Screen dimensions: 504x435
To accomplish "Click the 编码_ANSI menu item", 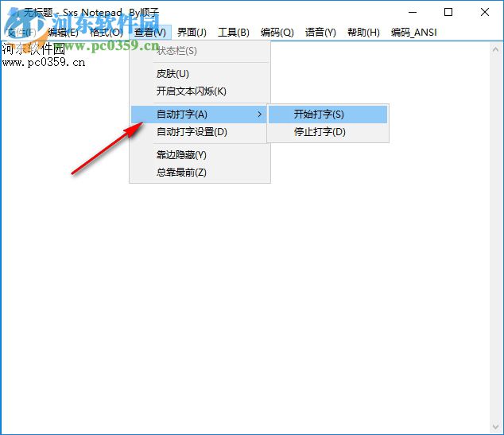I will click(x=414, y=32).
